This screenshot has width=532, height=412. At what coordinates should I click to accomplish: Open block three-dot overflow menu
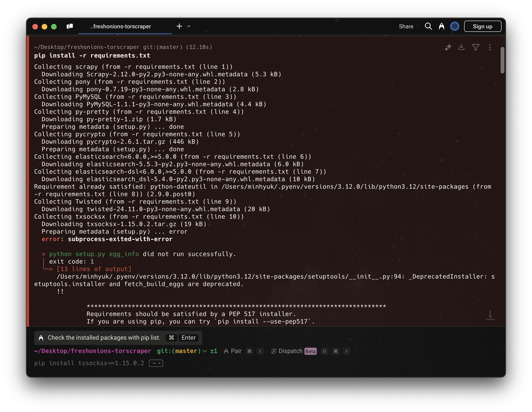pos(490,47)
